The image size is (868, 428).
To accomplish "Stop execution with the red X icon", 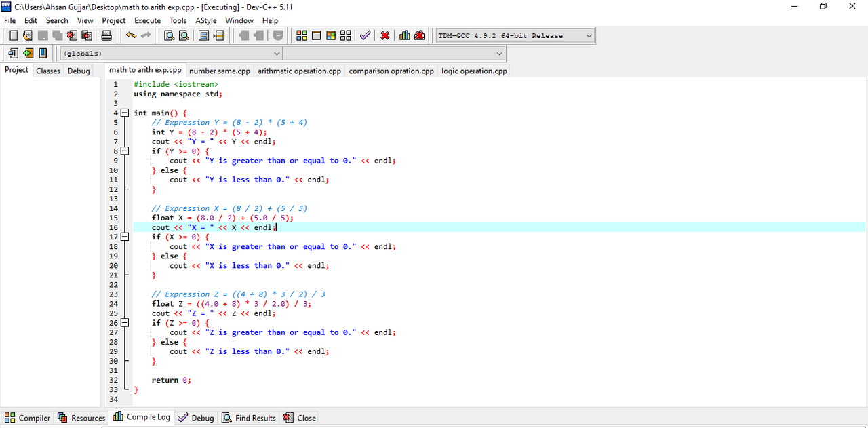I will pos(384,35).
